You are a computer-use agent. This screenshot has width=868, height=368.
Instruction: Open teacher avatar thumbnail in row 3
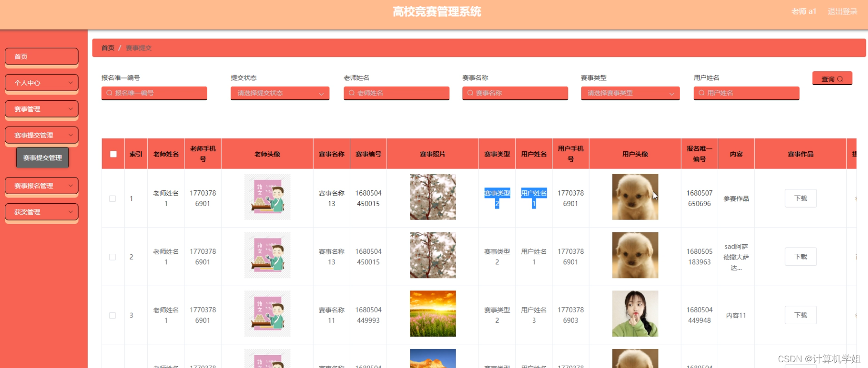[267, 314]
